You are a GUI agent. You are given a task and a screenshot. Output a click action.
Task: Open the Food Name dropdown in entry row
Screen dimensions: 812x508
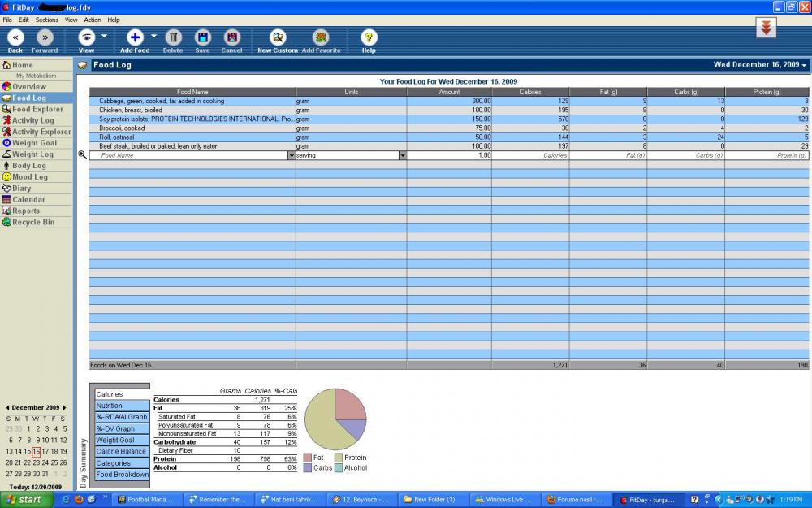(291, 155)
